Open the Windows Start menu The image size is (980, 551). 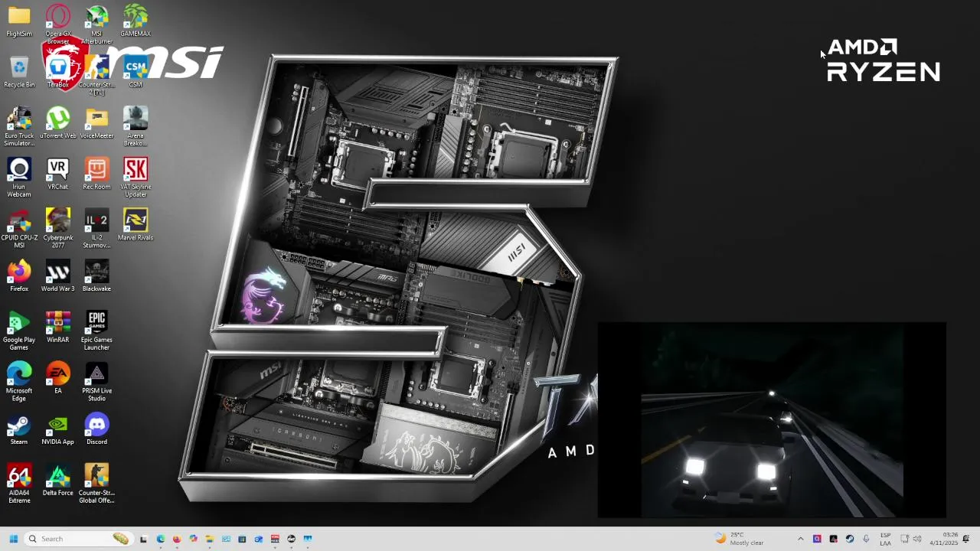13,539
